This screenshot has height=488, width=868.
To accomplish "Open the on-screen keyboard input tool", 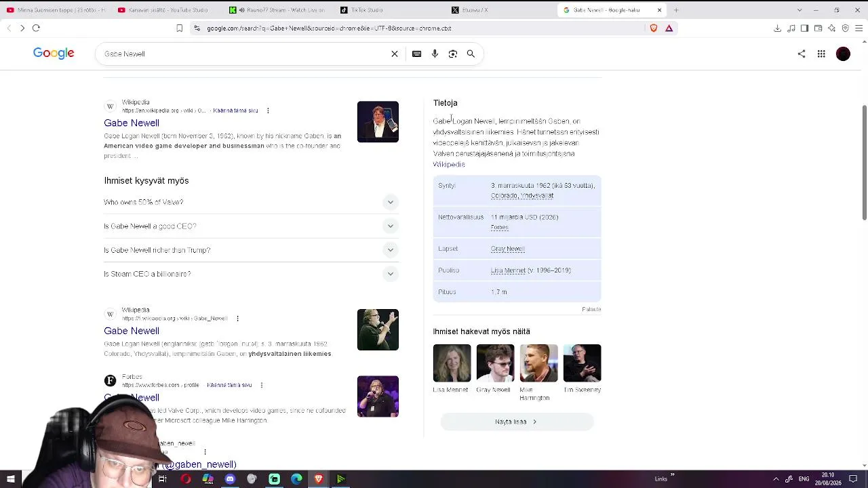I will [x=417, y=54].
